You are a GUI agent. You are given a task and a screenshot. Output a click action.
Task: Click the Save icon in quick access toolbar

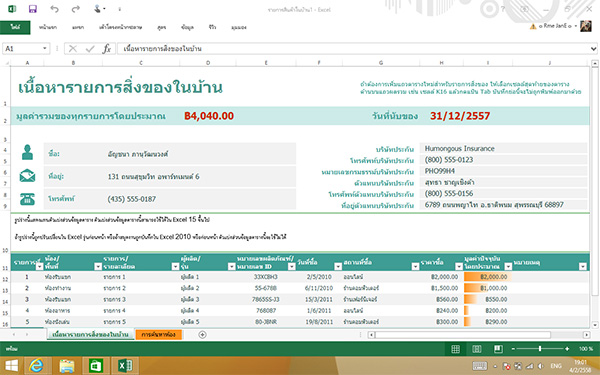[33, 9]
